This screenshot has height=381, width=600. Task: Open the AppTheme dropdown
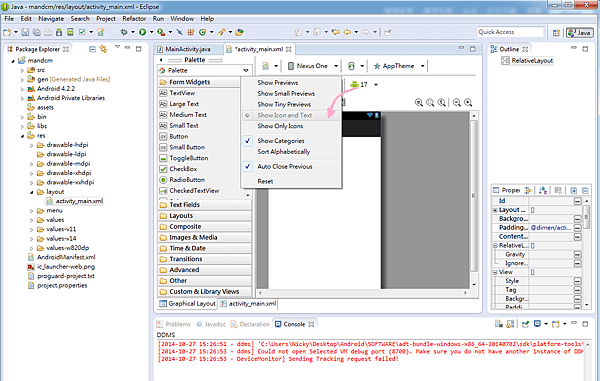point(422,66)
